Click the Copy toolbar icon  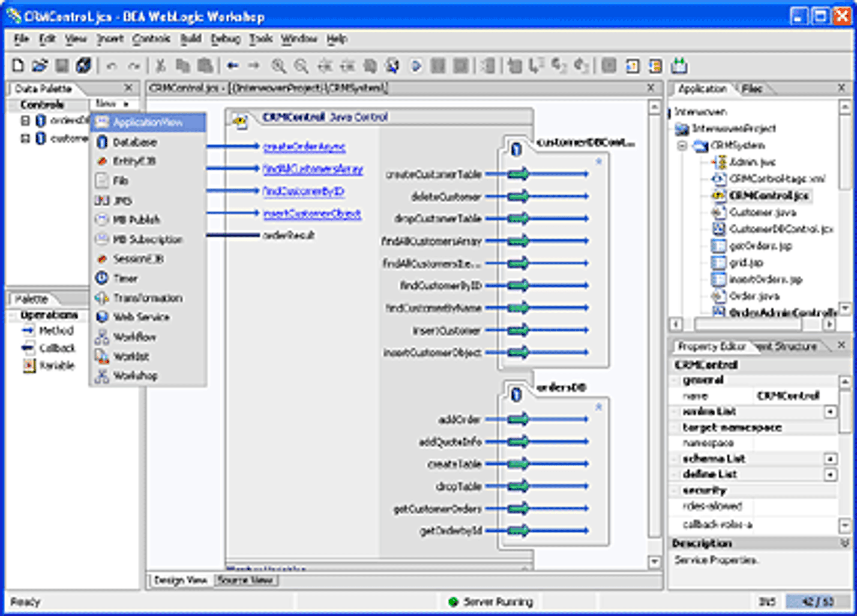[183, 66]
